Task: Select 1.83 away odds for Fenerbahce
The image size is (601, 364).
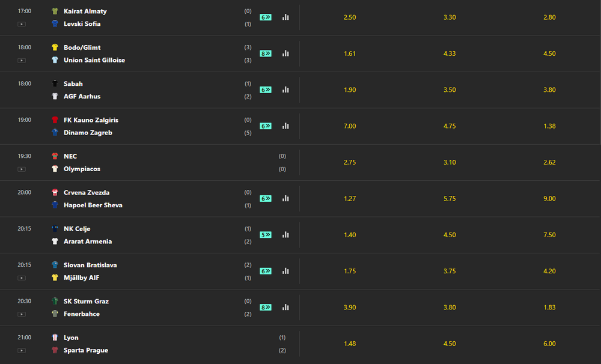Action: click(549, 308)
